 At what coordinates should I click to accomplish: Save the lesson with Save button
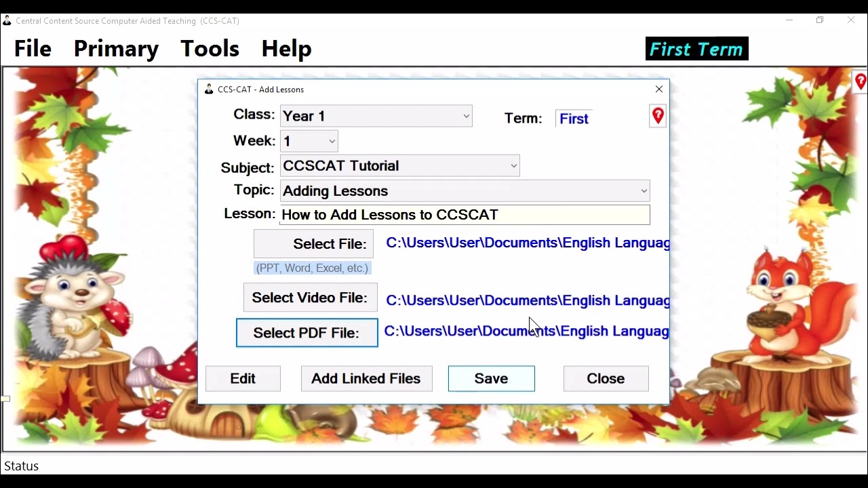[x=492, y=379]
